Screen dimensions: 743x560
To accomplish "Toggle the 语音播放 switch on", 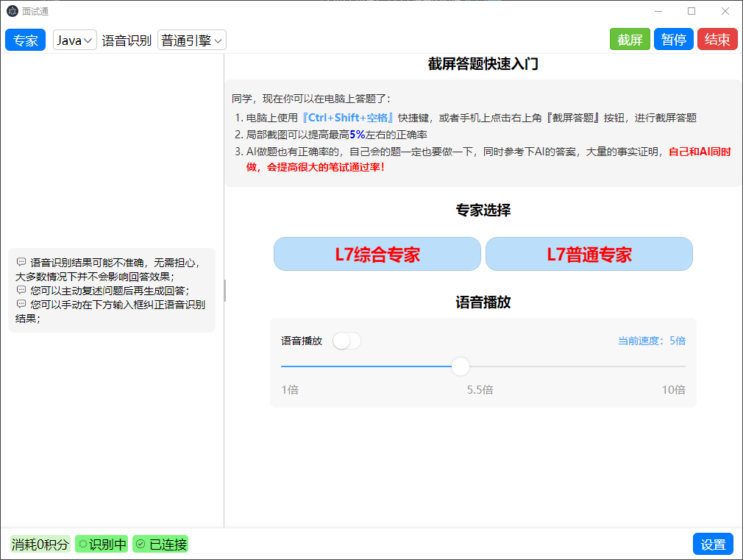I will click(x=346, y=341).
